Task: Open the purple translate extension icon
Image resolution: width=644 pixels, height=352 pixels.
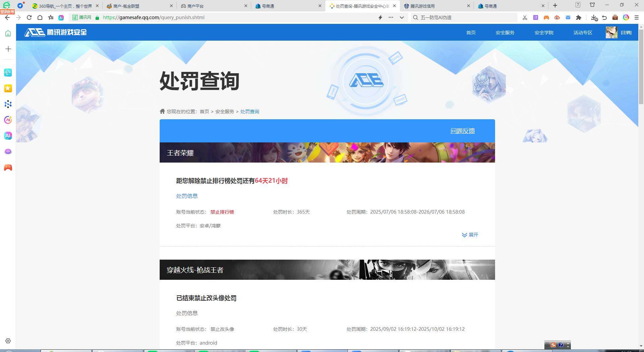Action: [x=536, y=17]
